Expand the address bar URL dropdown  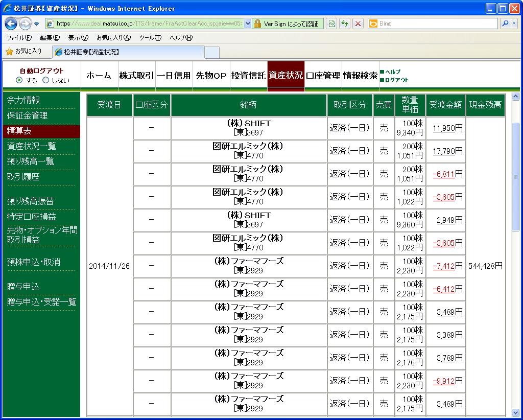[x=248, y=24]
